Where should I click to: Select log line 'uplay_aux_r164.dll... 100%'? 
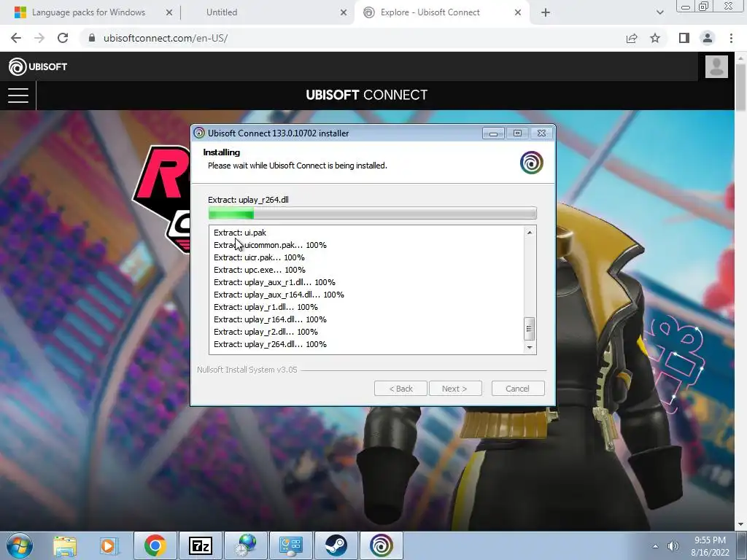click(279, 295)
